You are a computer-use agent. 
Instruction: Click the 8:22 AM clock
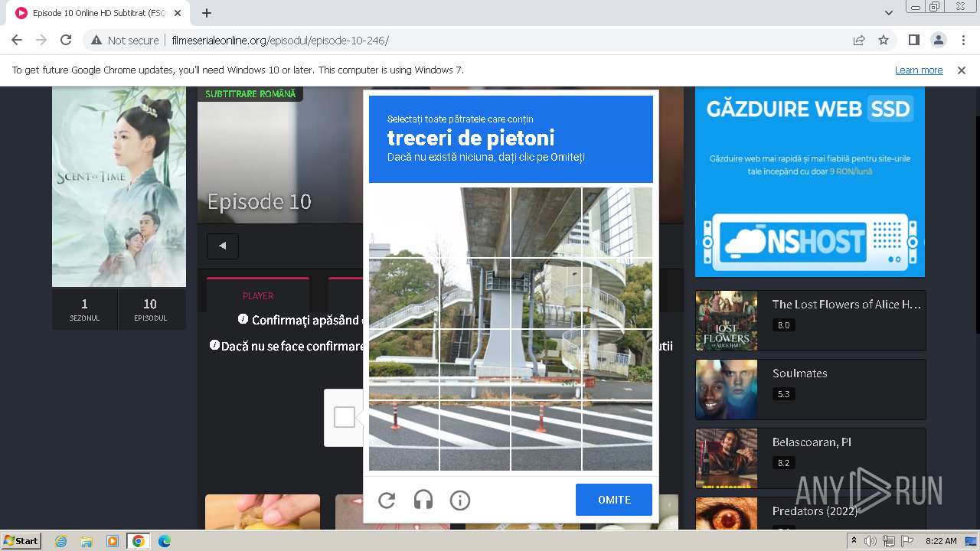tap(941, 541)
